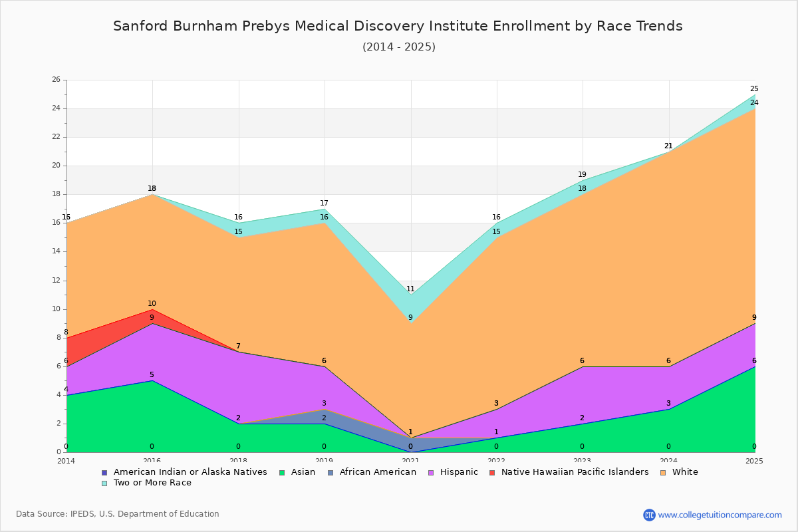The height and width of the screenshot is (532, 798).
Task: Click the (2014 - 2025) subtitle
Action: coord(399,47)
